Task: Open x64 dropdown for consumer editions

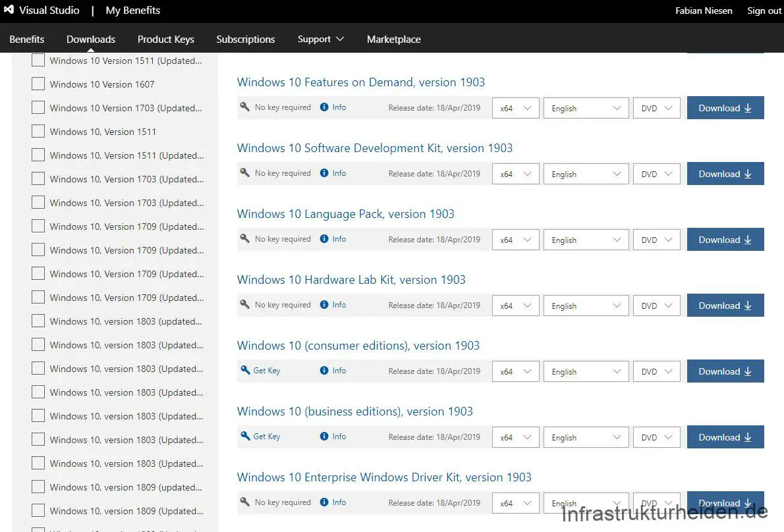Action: pyautogui.click(x=515, y=371)
